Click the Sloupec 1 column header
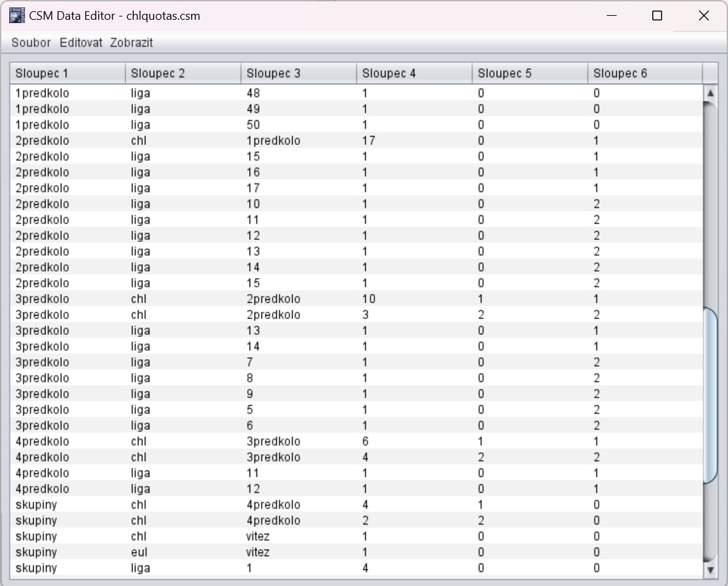This screenshot has height=586, width=728. point(68,73)
